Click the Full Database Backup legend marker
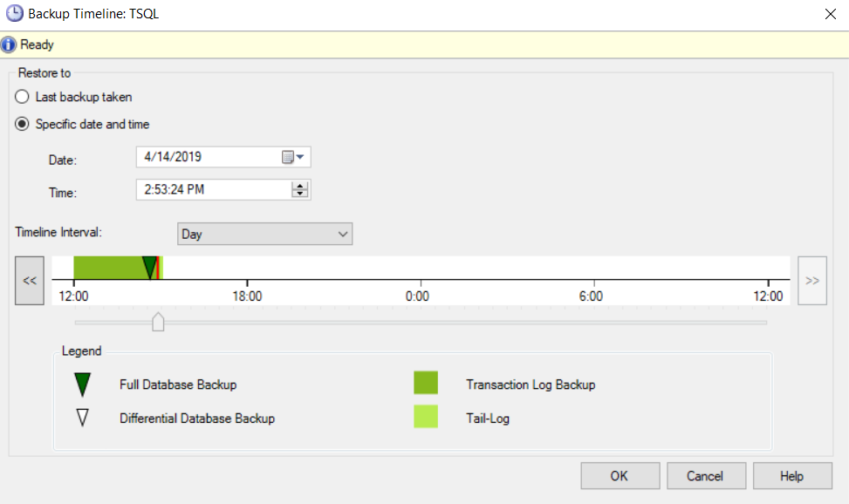The height and width of the screenshot is (504, 849). [x=82, y=384]
